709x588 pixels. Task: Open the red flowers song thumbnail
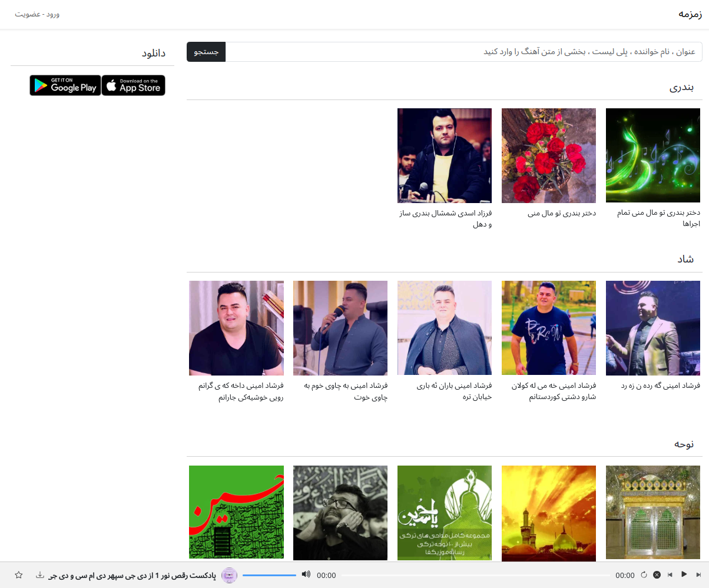point(549,155)
